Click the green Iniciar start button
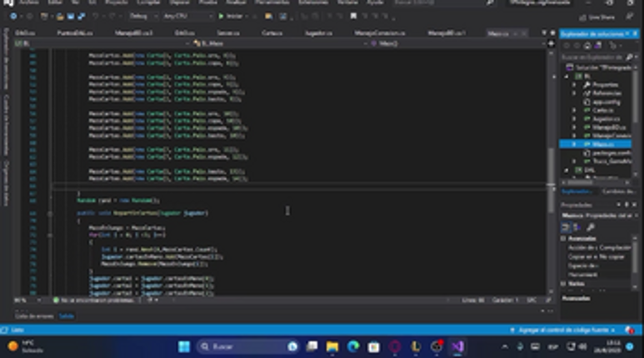644x358 pixels. pos(232,17)
